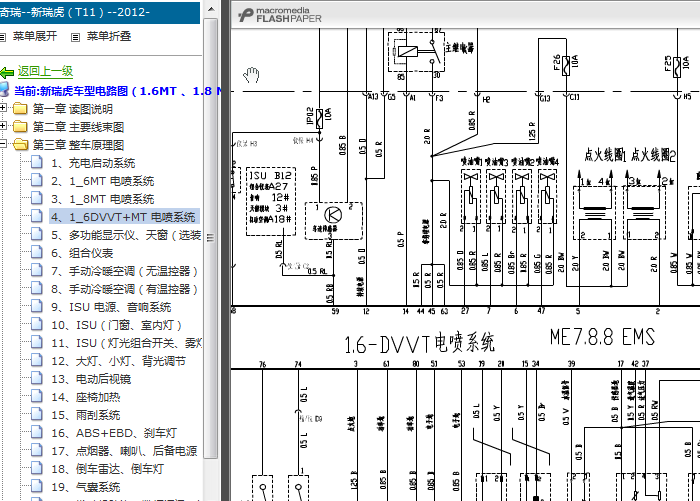Click the icon beside 当前:新瑞虎车型电路图
This screenshot has width=700, height=501.
pyautogui.click(x=4, y=90)
